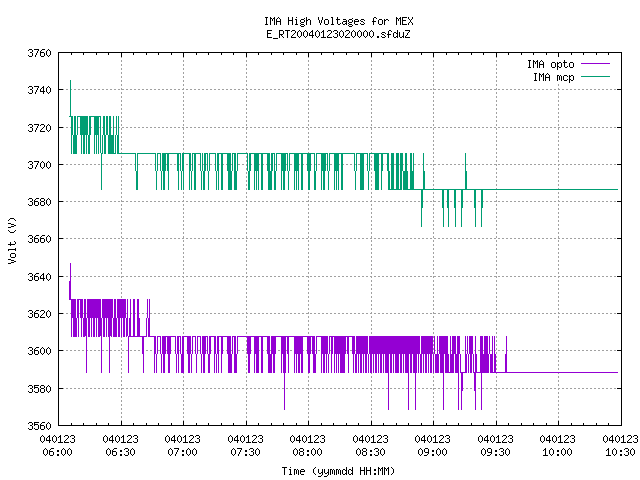Click the 040123 09:00 time label

[432, 446]
